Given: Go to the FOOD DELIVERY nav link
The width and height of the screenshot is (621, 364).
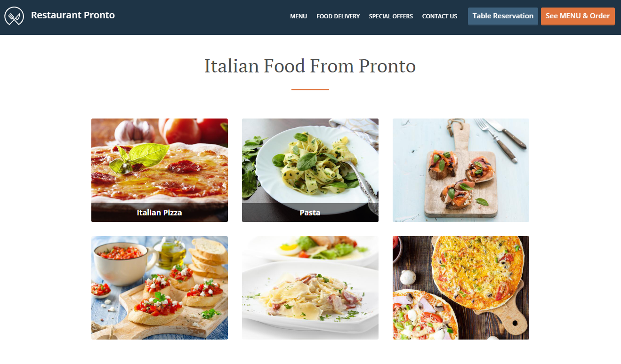Looking at the screenshot, I should tap(338, 16).
